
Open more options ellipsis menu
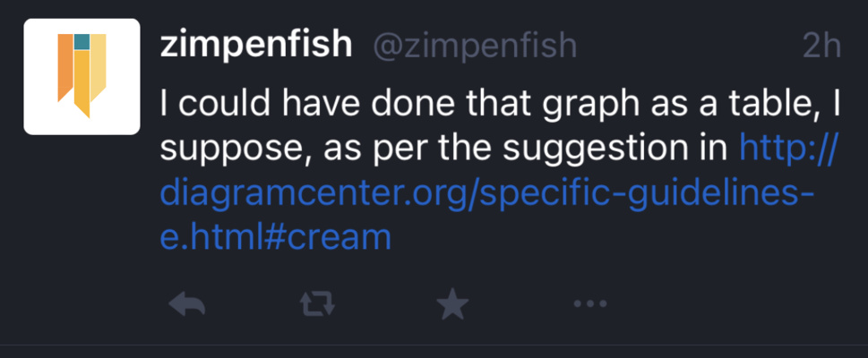tap(590, 306)
